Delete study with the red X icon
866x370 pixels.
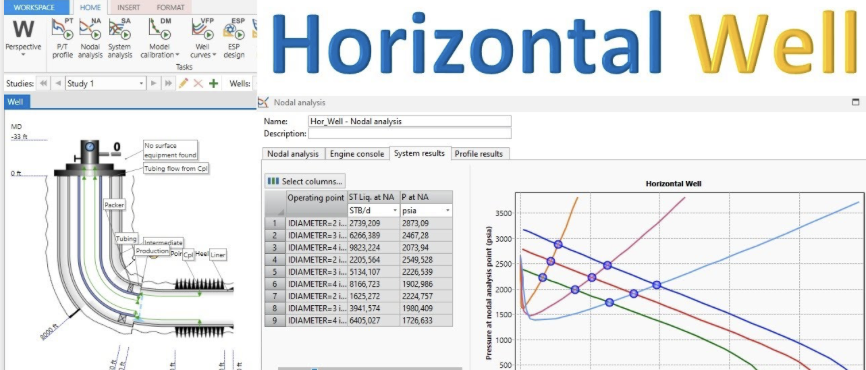pyautogui.click(x=198, y=84)
